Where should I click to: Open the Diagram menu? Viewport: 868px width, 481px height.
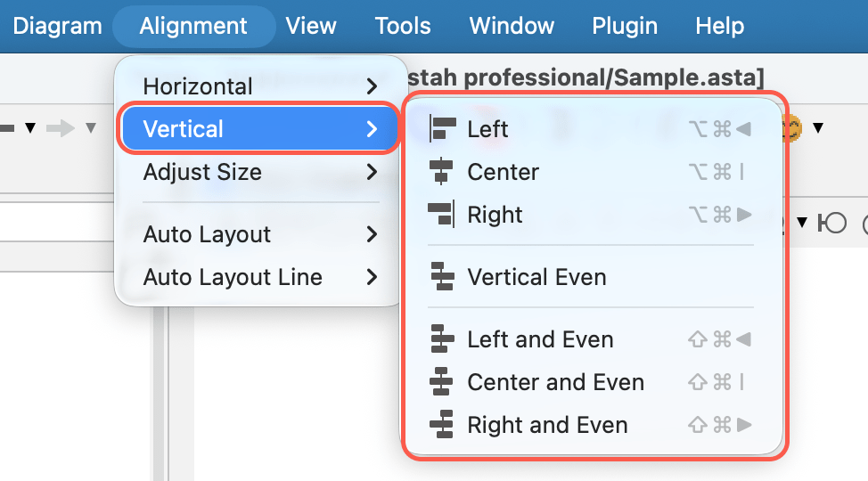point(58,26)
